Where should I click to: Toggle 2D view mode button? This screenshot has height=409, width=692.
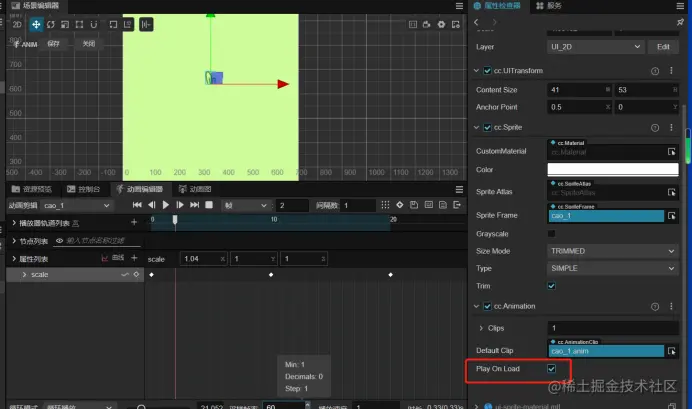(x=17, y=24)
